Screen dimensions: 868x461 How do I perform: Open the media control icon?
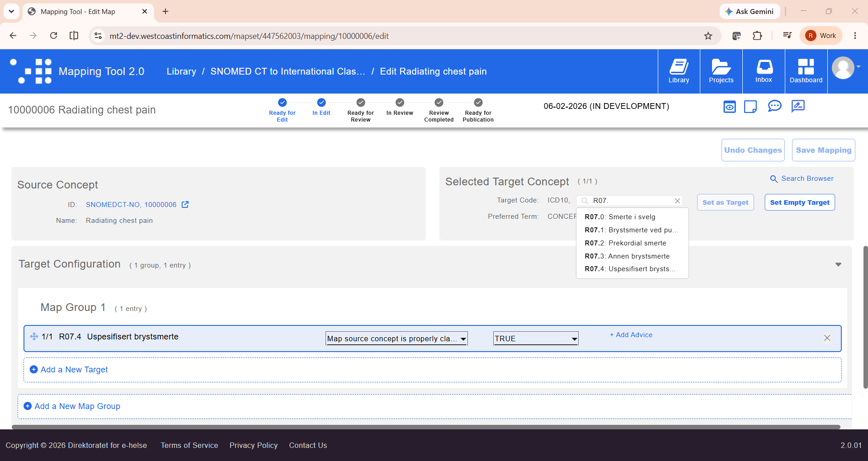[x=787, y=36]
